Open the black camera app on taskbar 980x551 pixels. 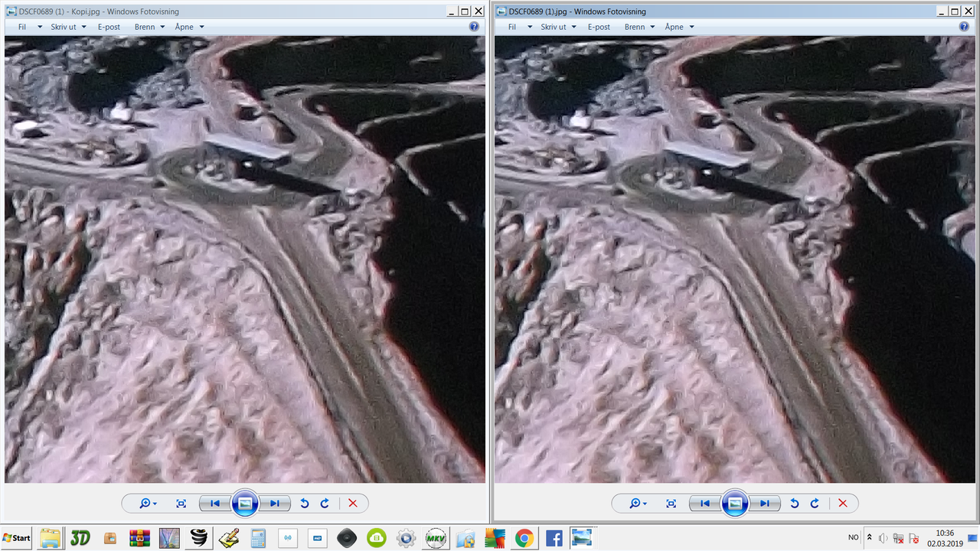coord(347,538)
